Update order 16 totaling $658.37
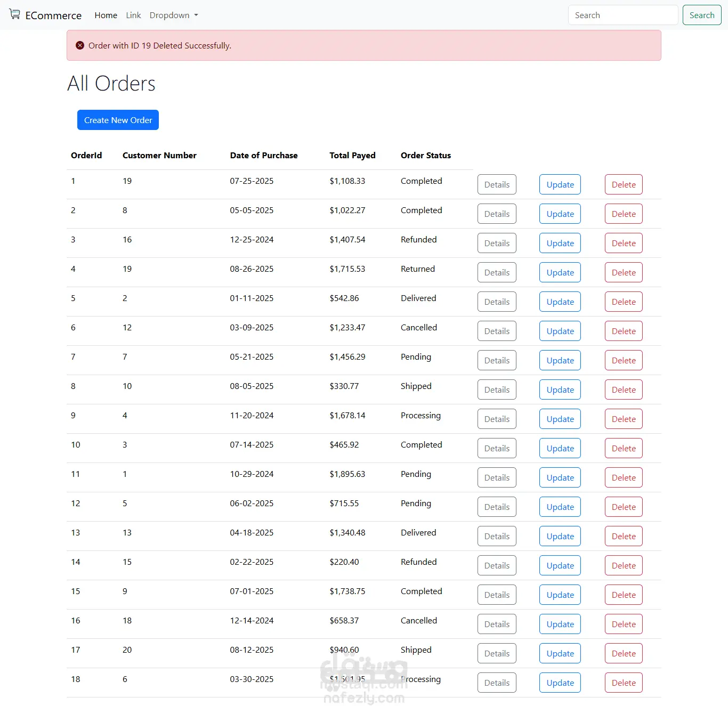Viewport: 728px width, 706px height. point(560,624)
